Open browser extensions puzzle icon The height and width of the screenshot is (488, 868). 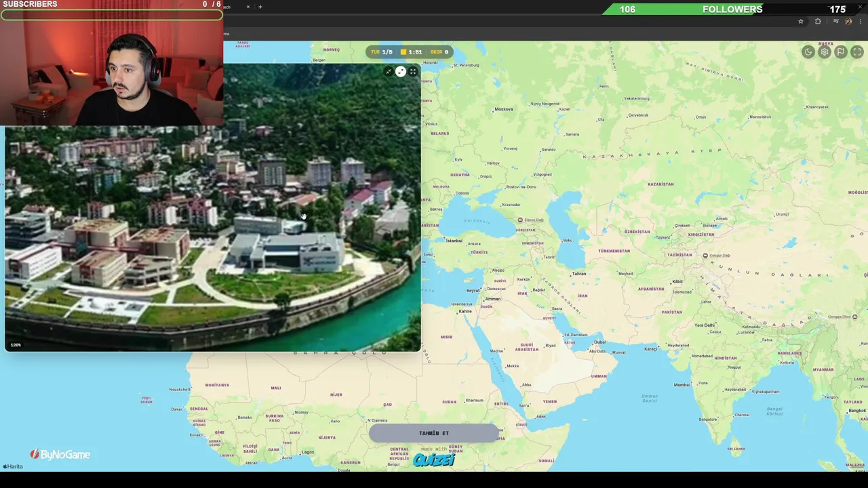click(x=818, y=22)
